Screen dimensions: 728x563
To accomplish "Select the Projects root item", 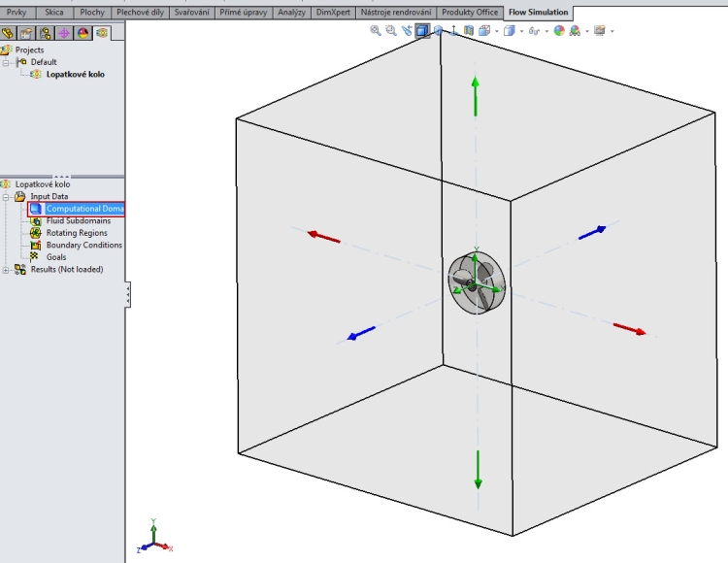I will click(29, 50).
